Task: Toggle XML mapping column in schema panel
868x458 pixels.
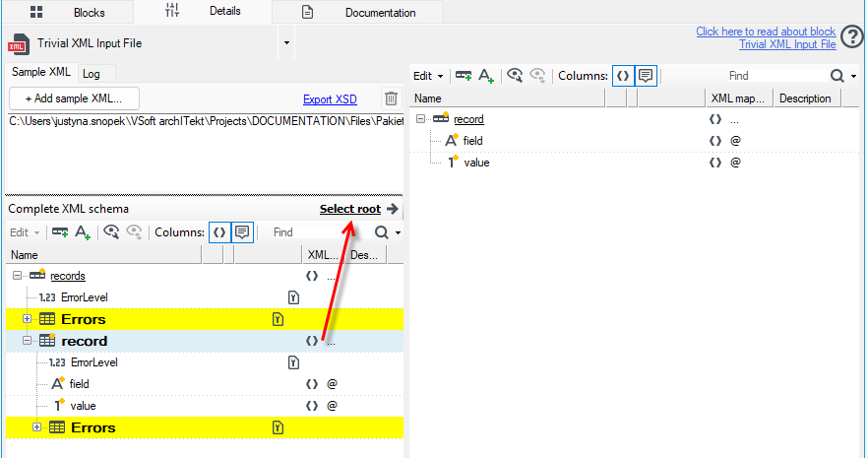Action: pos(219,232)
